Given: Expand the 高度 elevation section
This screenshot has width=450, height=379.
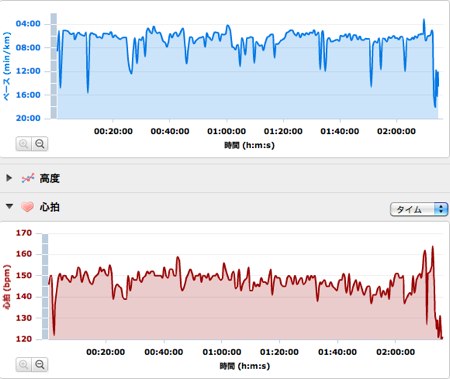Looking at the screenshot, I should pos(9,178).
